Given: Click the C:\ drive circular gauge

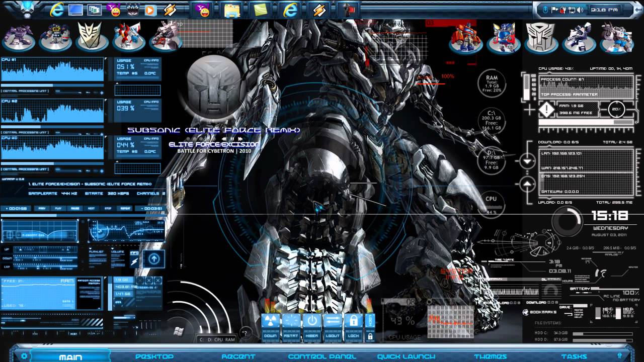Looking at the screenshot, I should (x=492, y=121).
